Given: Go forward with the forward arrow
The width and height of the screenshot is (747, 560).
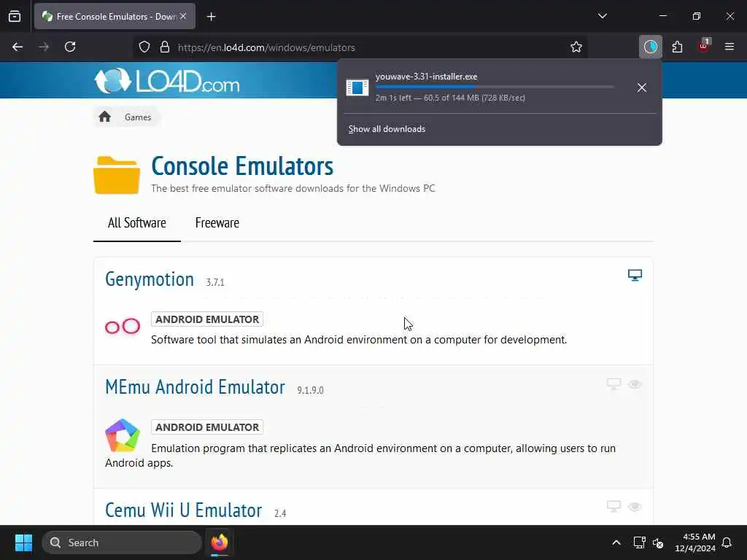Looking at the screenshot, I should [44, 47].
